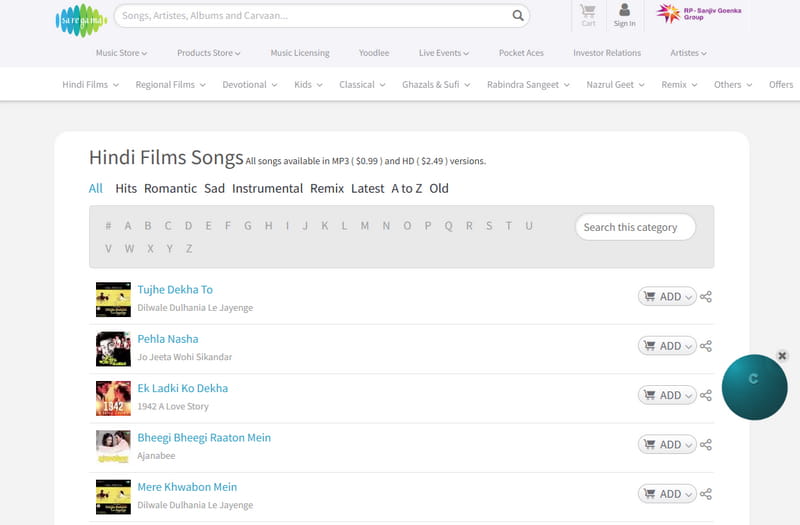Open the Regional Films category dropdown
Image resolution: width=800 pixels, height=525 pixels.
pyautogui.click(x=170, y=85)
